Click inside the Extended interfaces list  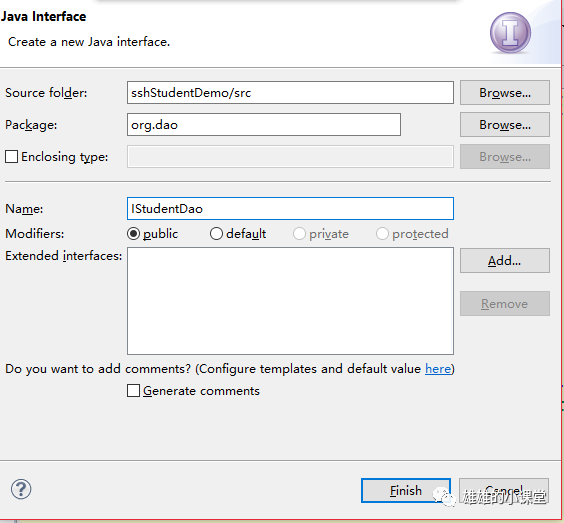tap(290, 301)
